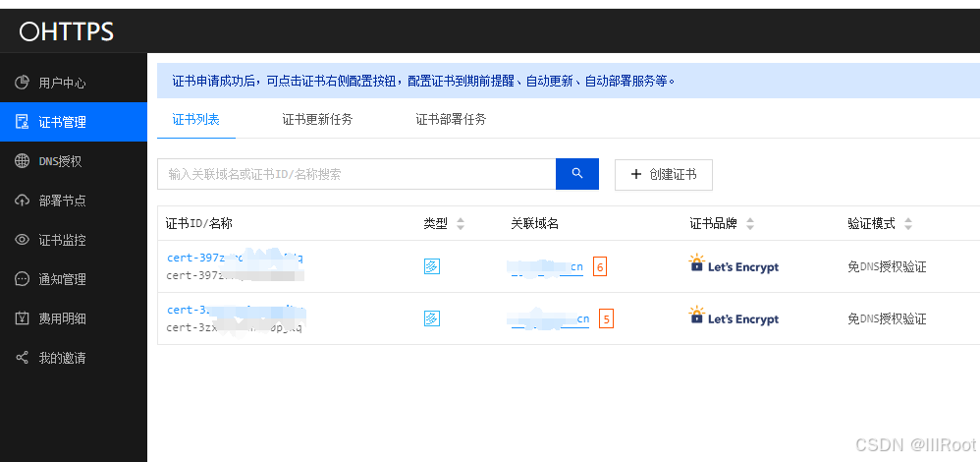This screenshot has height=462, width=980.
Task: Click the 多 type badge in cert-397z row
Action: tap(431, 266)
